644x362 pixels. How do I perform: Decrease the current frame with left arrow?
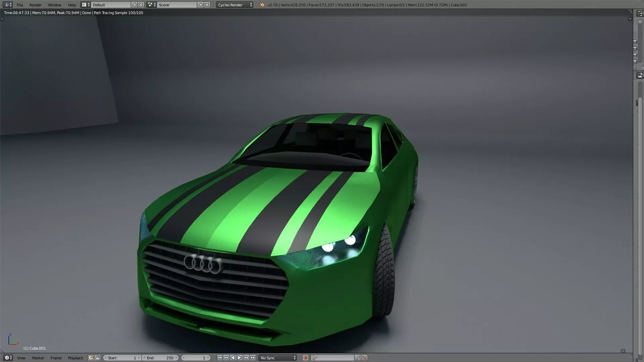click(183, 358)
